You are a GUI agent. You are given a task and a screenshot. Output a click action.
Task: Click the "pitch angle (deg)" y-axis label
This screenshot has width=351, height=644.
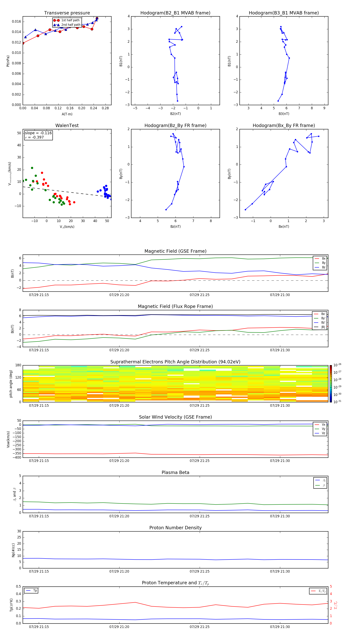coord(11,384)
